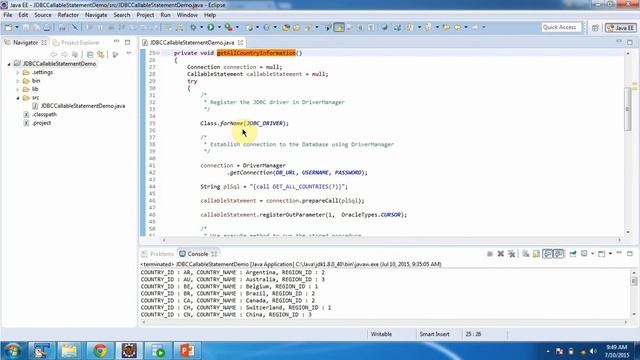This screenshot has width=640, height=360.
Task: Collapse the src folder
Action: coord(18,98)
